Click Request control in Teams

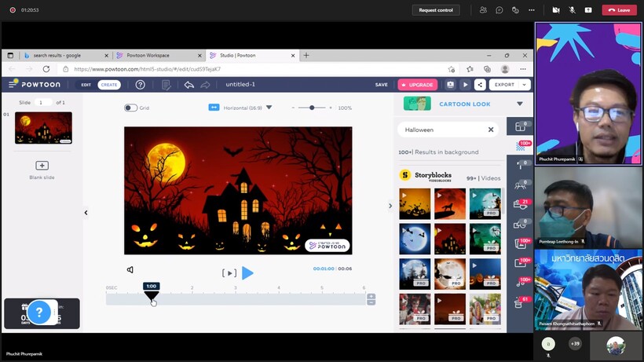436,10
